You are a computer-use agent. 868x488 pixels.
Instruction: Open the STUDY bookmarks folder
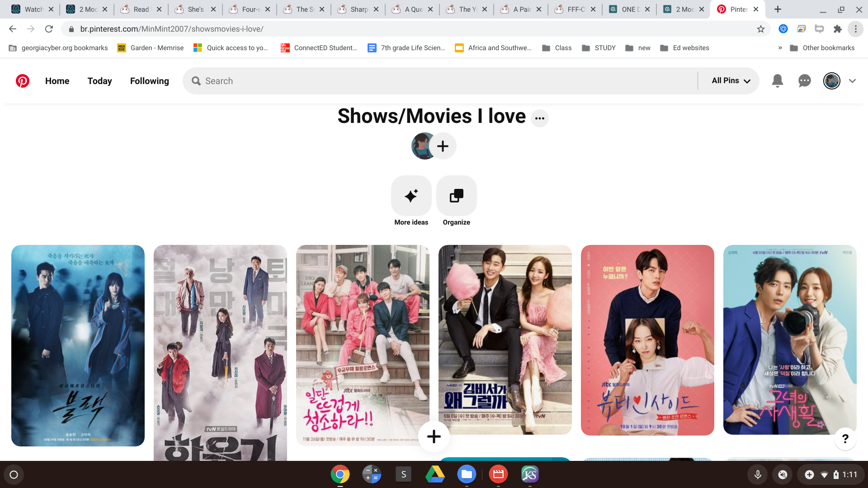(599, 48)
